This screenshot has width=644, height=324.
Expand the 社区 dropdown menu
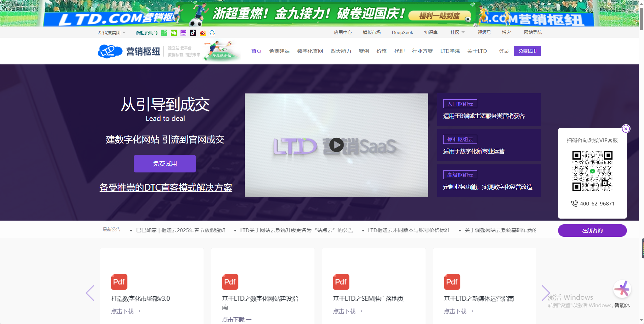point(457,32)
